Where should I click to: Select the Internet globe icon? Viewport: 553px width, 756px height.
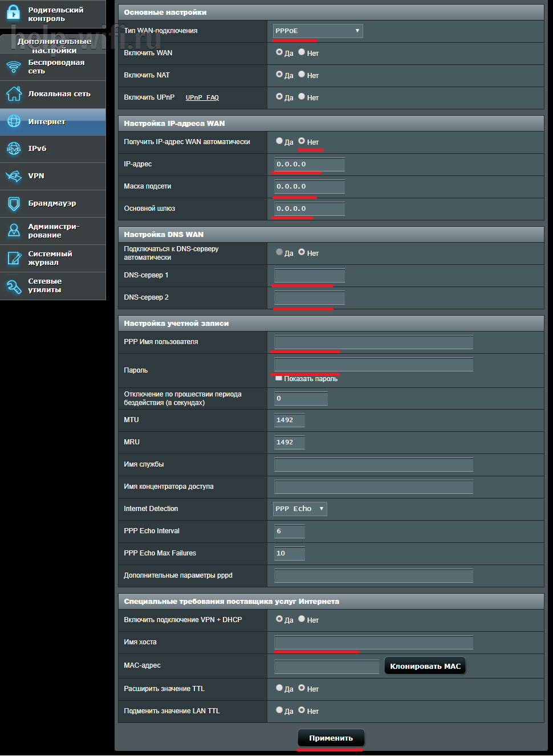(14, 121)
